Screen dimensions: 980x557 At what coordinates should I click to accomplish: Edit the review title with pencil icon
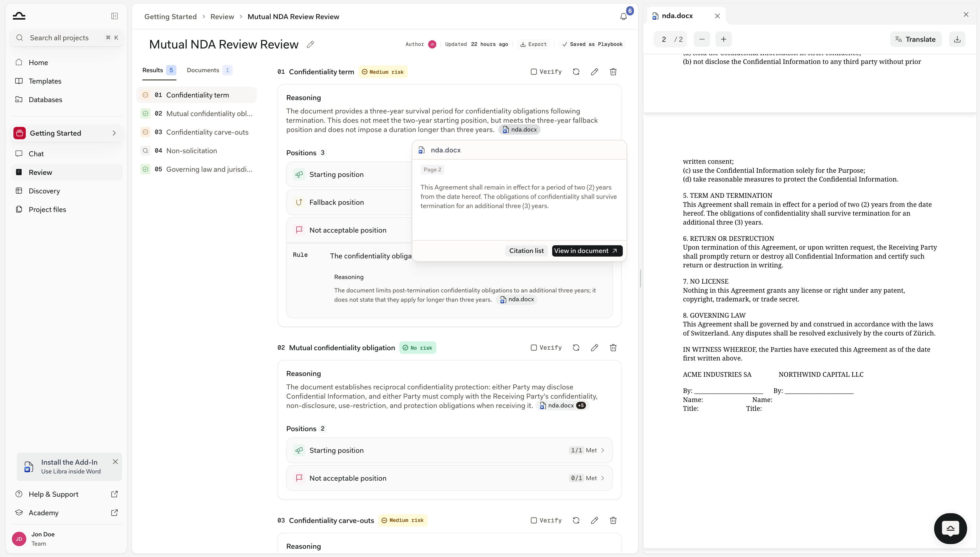(x=311, y=44)
